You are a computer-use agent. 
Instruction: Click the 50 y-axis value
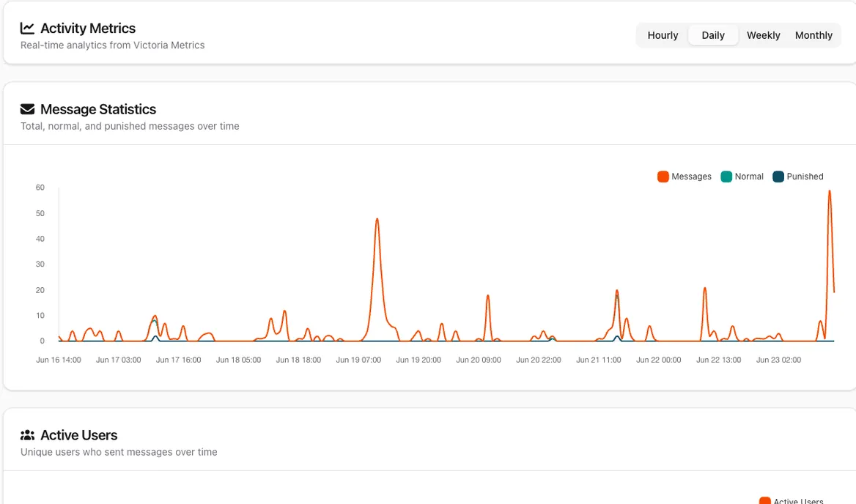point(40,213)
